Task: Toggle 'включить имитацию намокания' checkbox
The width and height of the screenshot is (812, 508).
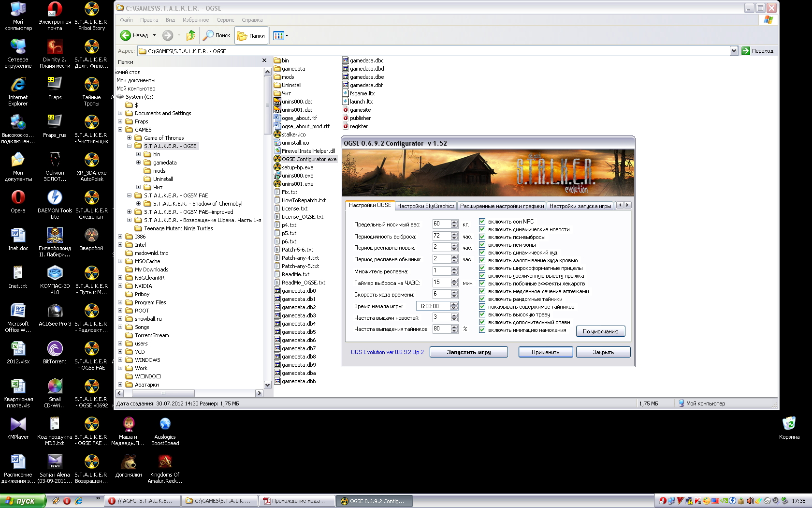Action: pyautogui.click(x=482, y=330)
